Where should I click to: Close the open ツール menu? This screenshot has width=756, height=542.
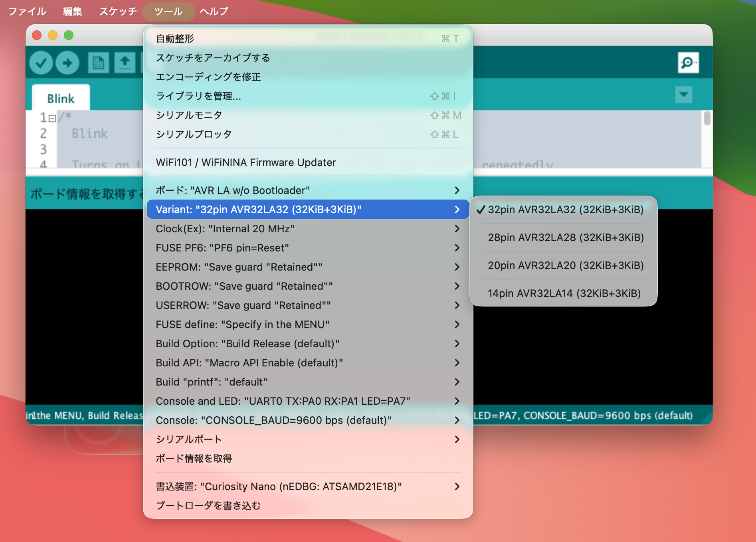168,11
